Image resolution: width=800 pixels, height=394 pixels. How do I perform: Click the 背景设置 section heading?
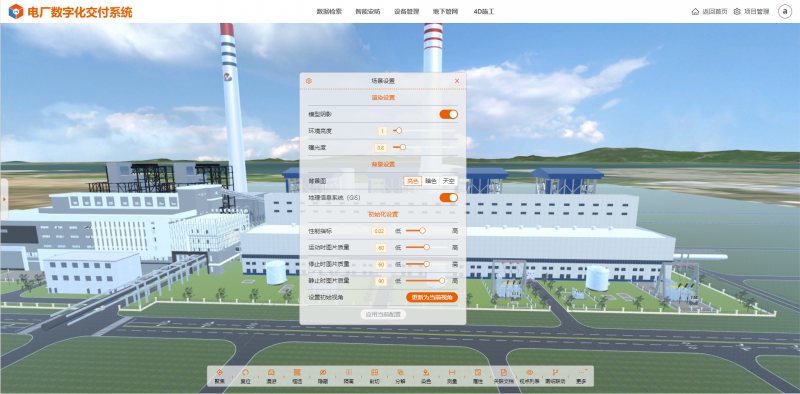click(383, 164)
